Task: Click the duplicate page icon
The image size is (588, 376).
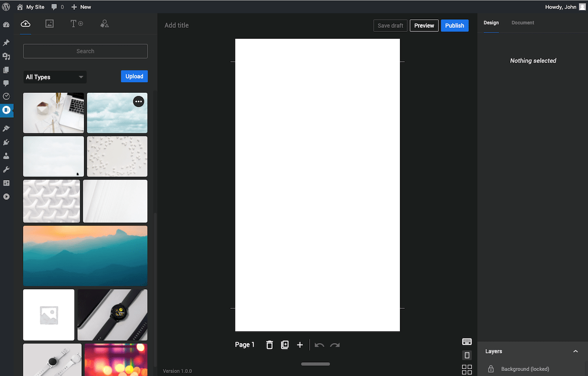Action: (x=285, y=345)
